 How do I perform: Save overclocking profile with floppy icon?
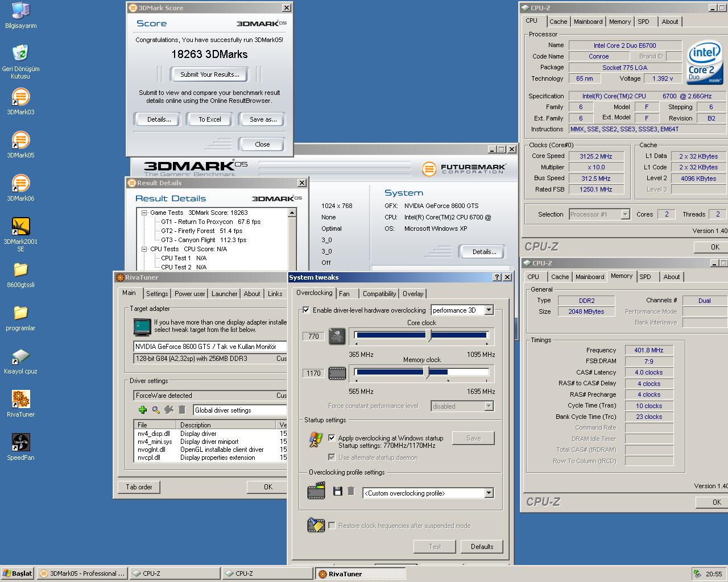(x=337, y=491)
